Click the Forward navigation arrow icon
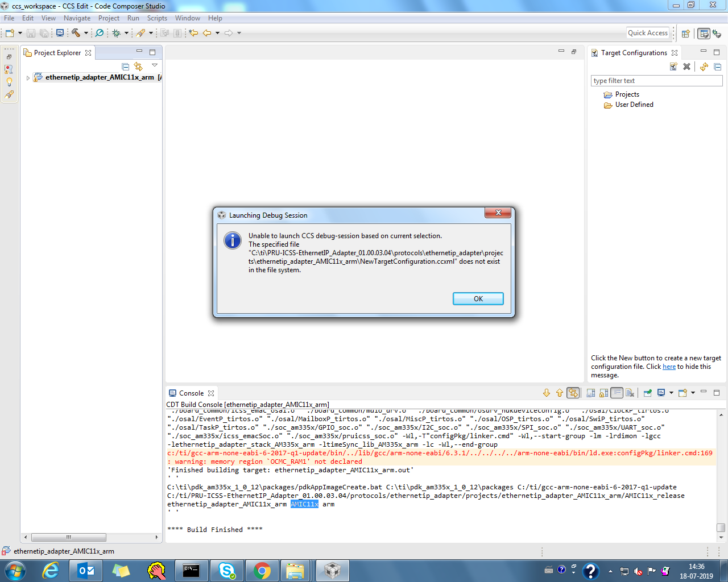 pos(229,33)
